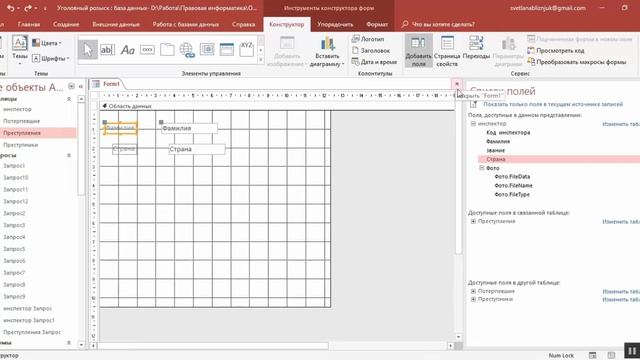Select Фото.FileData field
Viewport: 640px width, 360px height.
tap(512, 177)
